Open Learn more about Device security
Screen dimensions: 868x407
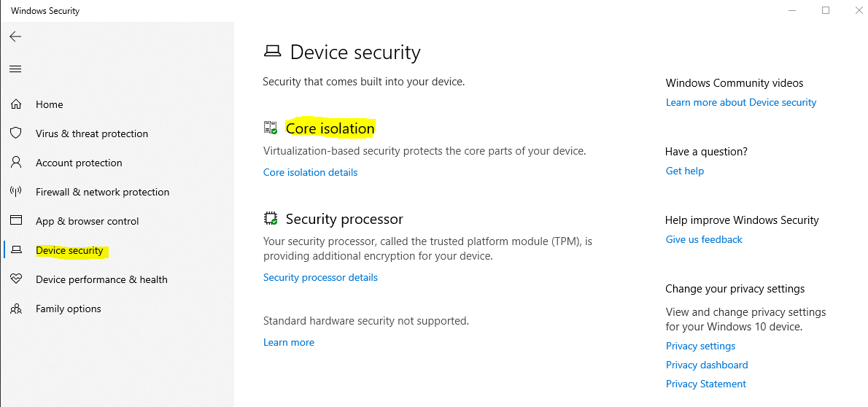tap(740, 102)
